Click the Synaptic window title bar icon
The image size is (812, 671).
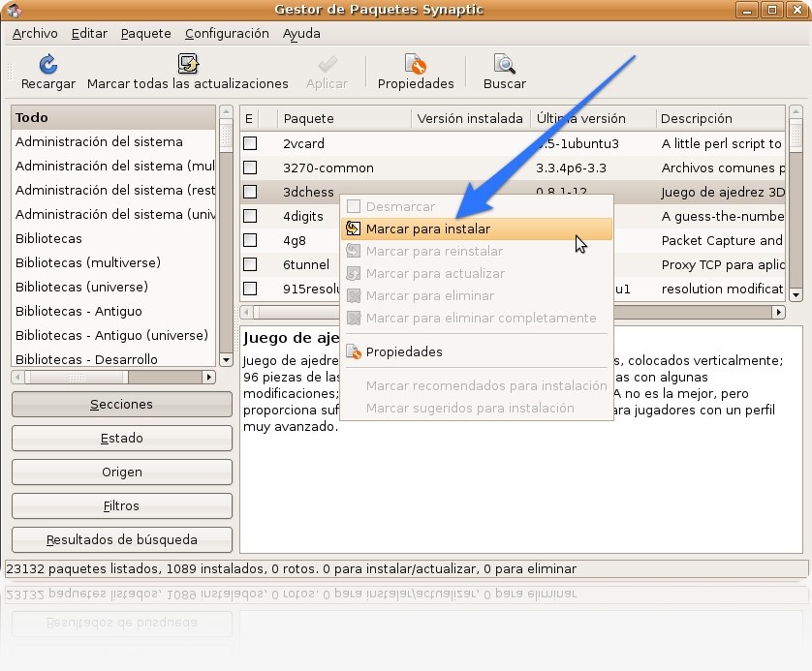[x=14, y=10]
